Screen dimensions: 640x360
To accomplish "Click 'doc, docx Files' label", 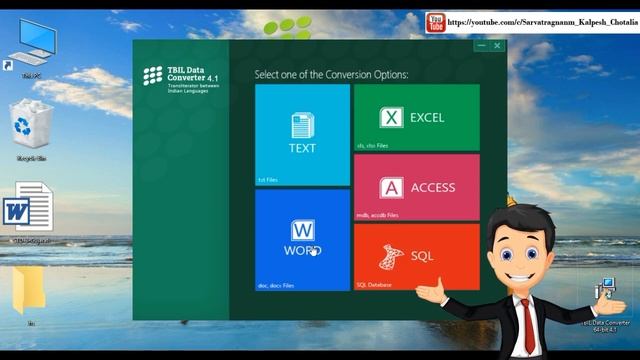I will (x=276, y=285).
